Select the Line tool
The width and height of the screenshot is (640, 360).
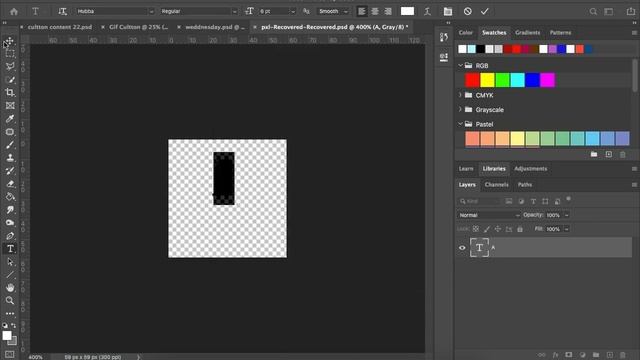[x=10, y=275]
